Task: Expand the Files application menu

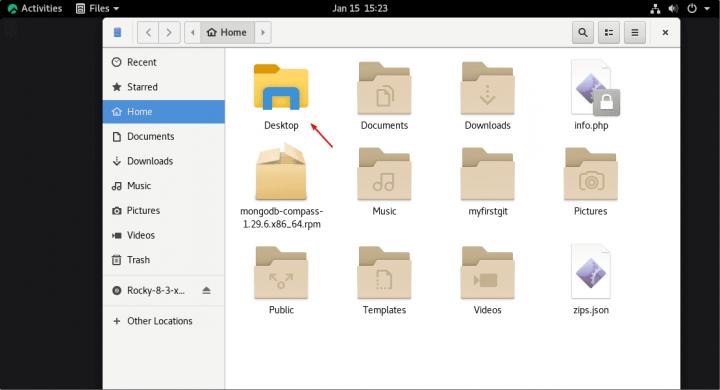Action: coord(97,8)
